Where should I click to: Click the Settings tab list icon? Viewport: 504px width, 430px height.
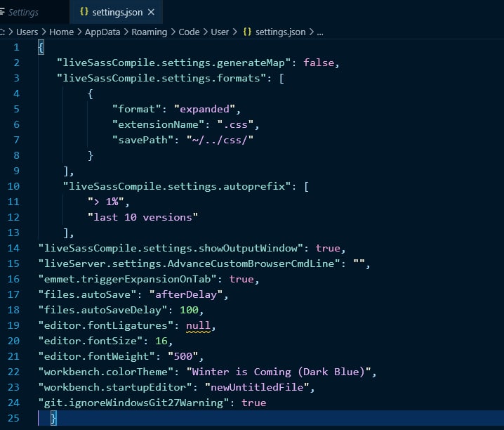click(3, 12)
